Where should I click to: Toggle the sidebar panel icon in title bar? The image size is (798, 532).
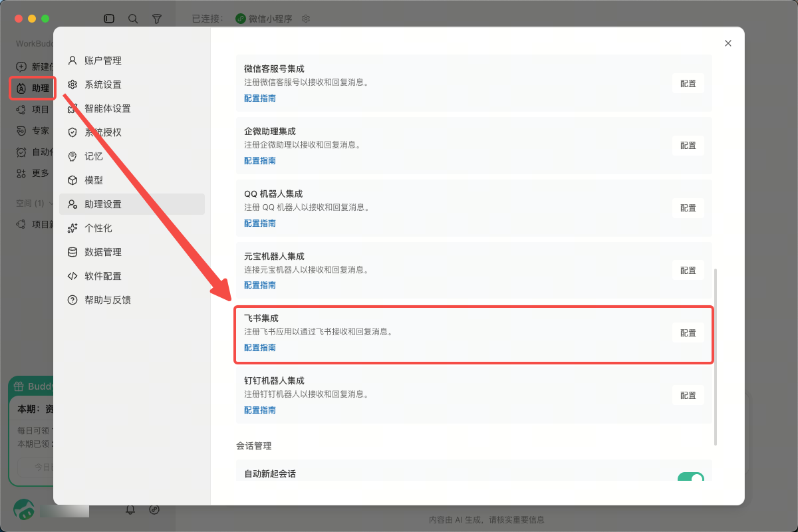click(x=109, y=19)
